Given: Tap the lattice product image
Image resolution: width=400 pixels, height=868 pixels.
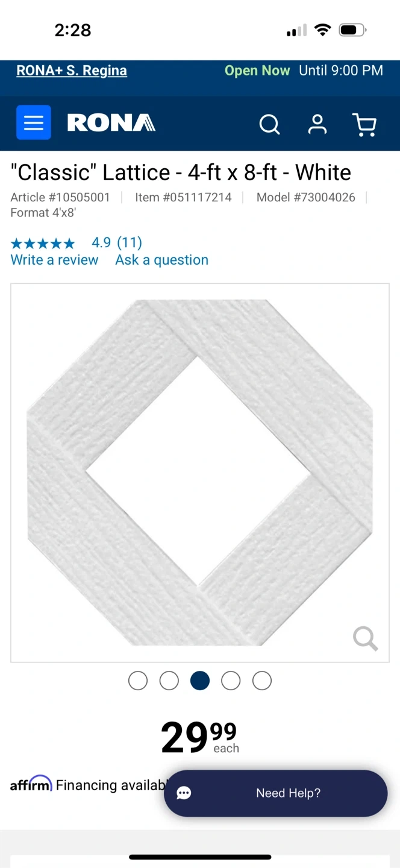Looking at the screenshot, I should (200, 473).
